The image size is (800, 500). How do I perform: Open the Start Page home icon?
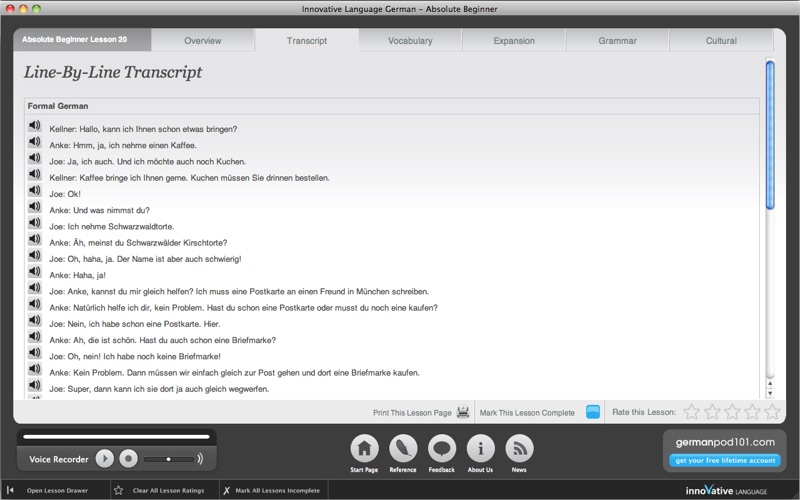pos(364,449)
